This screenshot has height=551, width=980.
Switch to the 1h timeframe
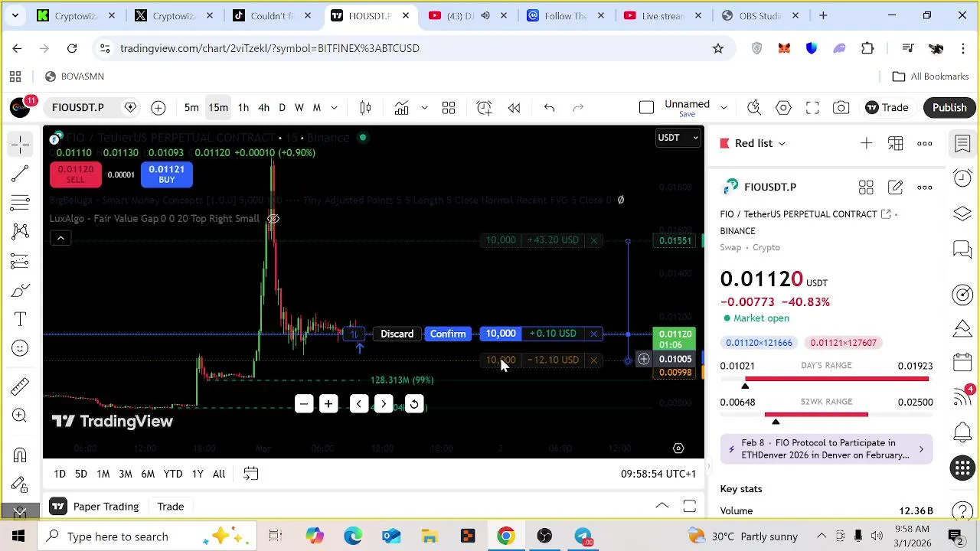243,108
